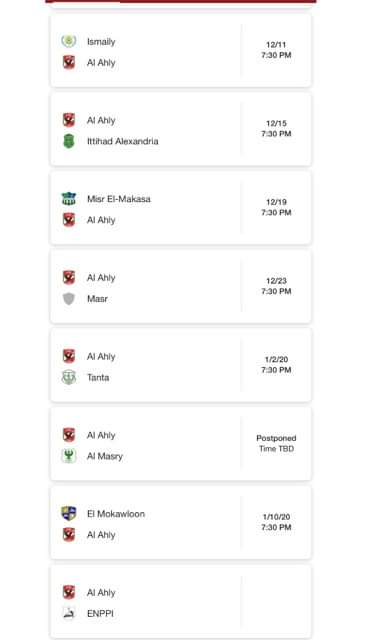
Task: Select the El Mokawloon team name
Action: (x=116, y=513)
